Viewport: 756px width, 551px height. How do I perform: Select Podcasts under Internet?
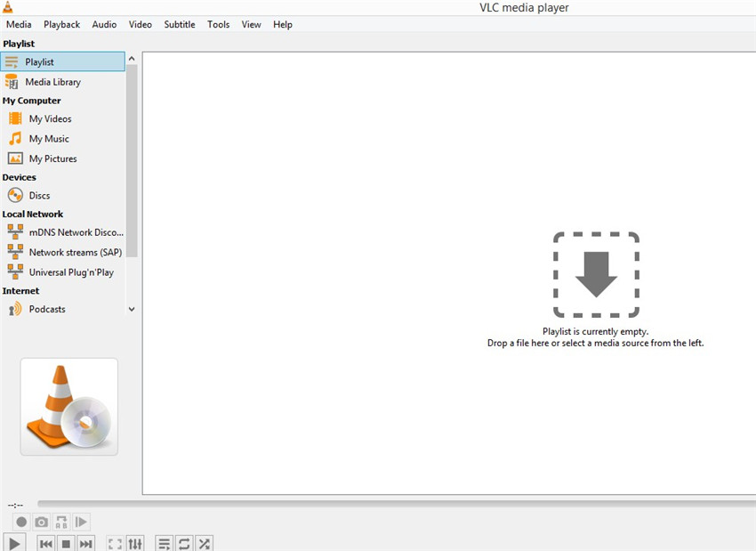[x=62, y=309]
